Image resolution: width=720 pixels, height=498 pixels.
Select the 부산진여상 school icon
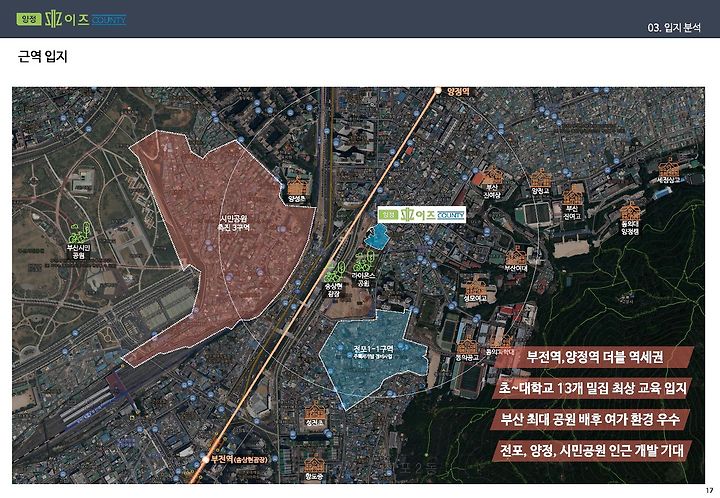coord(492,175)
